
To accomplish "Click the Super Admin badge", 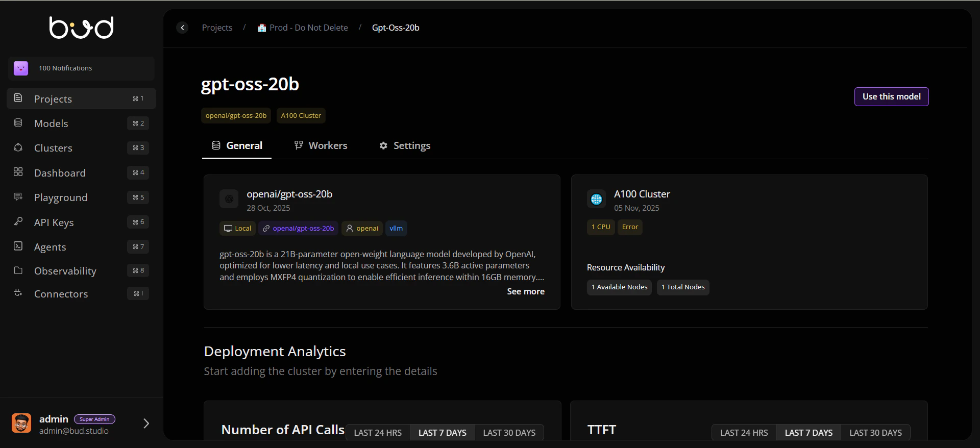I will (x=95, y=419).
